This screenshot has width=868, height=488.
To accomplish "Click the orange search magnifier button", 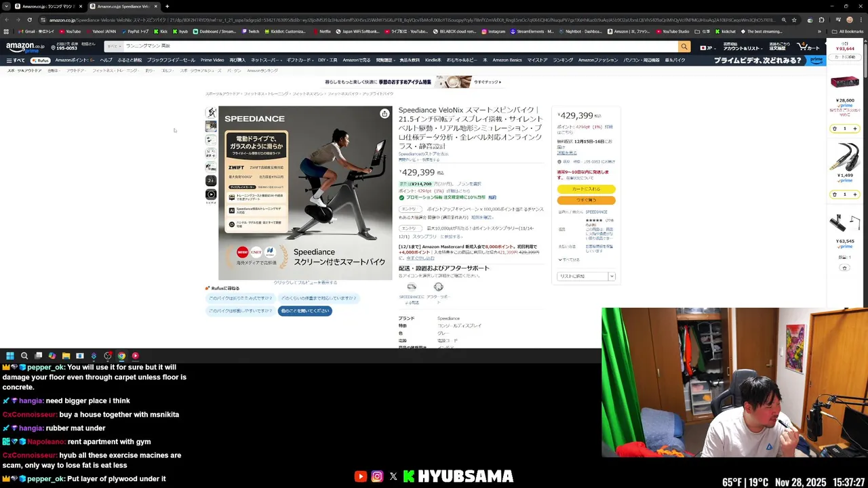I will (684, 47).
